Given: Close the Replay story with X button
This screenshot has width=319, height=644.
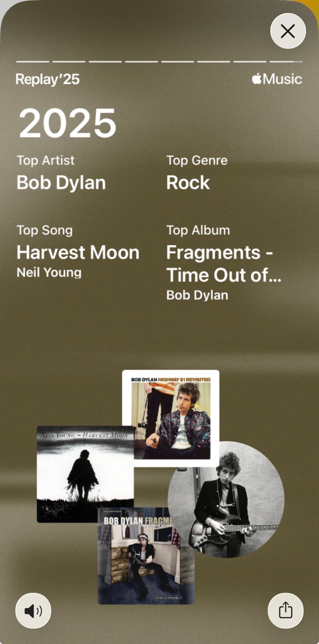Looking at the screenshot, I should (x=288, y=31).
